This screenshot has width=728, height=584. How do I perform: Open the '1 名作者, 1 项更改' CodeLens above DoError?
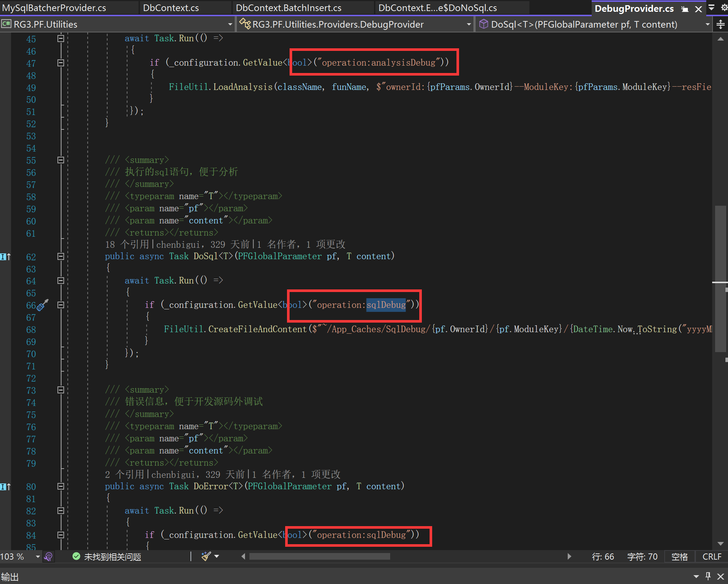click(x=296, y=474)
